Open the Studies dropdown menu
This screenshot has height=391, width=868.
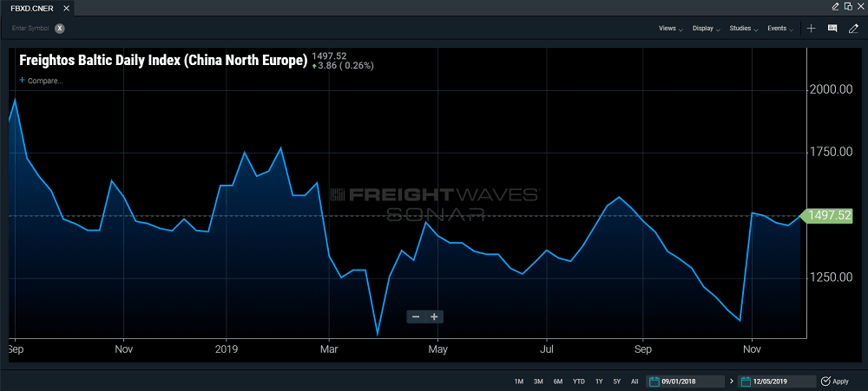coord(744,29)
